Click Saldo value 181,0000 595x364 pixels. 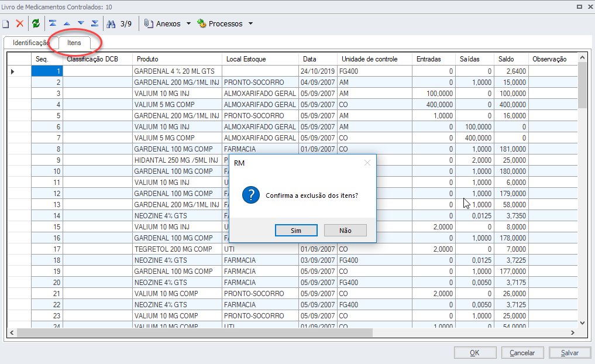click(x=511, y=149)
